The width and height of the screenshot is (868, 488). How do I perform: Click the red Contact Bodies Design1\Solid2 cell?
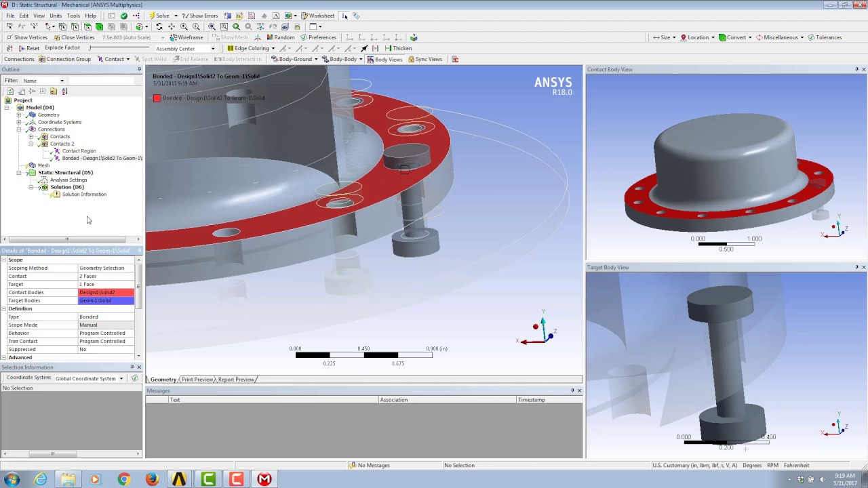(106, 292)
